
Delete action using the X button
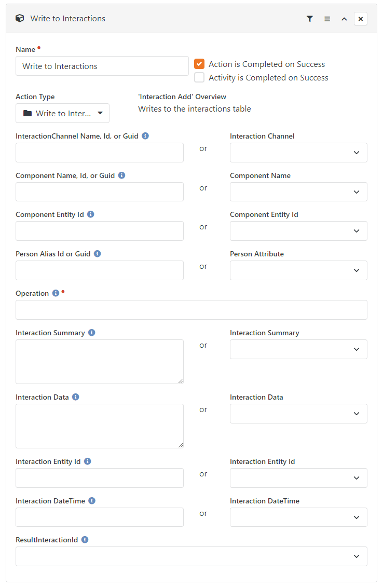[x=361, y=19]
